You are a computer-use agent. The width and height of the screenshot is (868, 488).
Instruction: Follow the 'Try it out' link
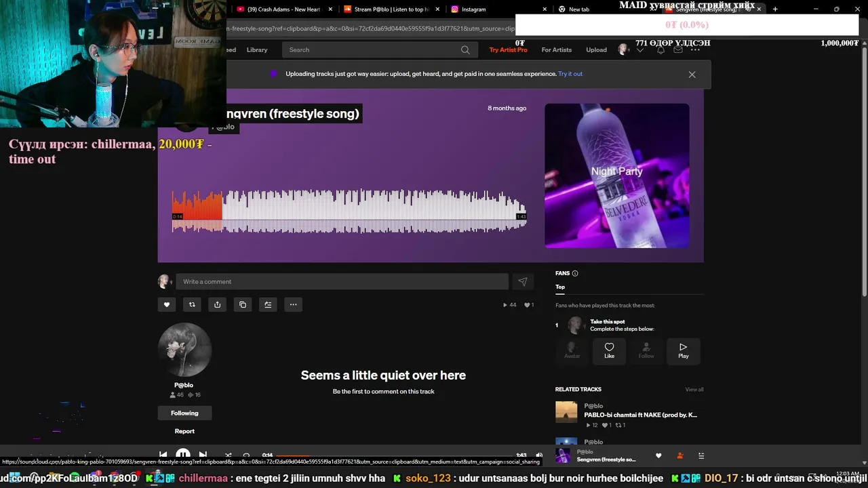pos(570,74)
